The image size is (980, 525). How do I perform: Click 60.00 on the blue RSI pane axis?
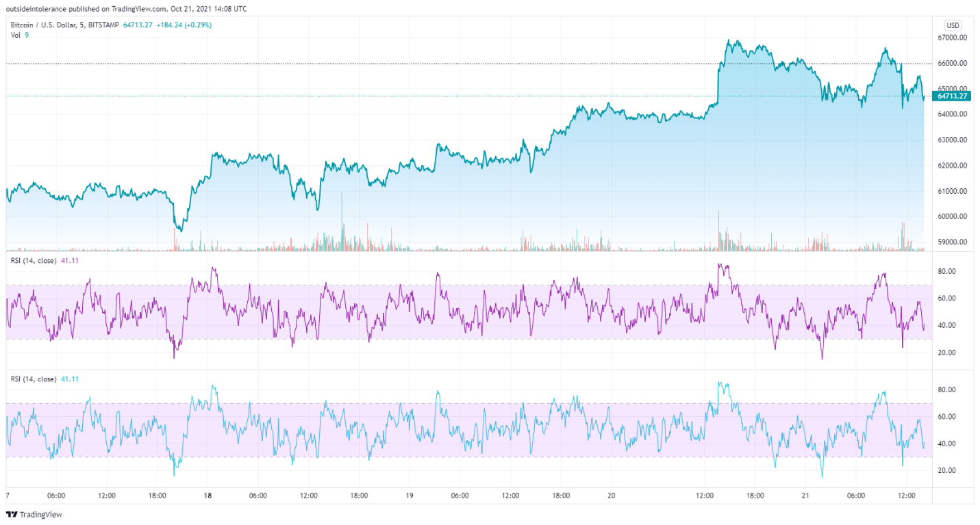coord(946,416)
